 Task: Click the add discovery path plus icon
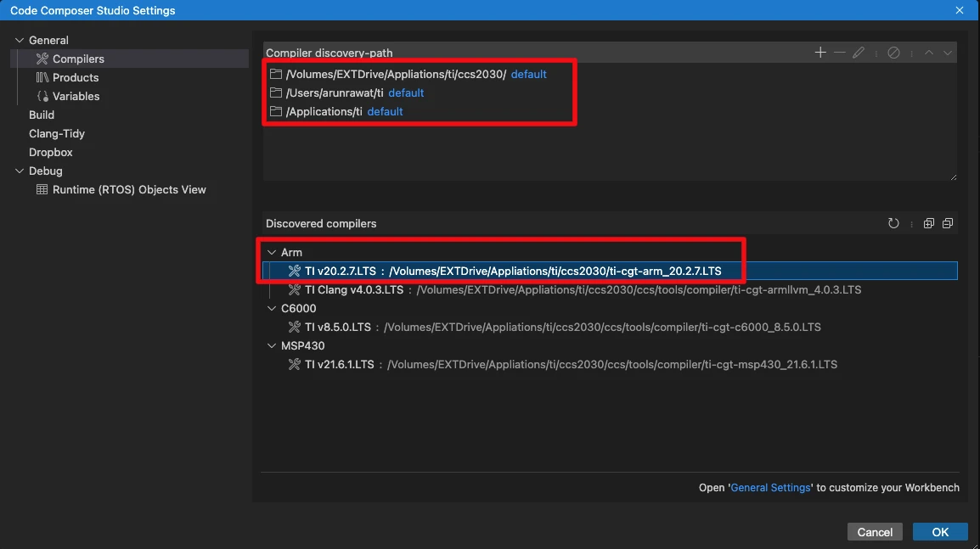tap(820, 53)
